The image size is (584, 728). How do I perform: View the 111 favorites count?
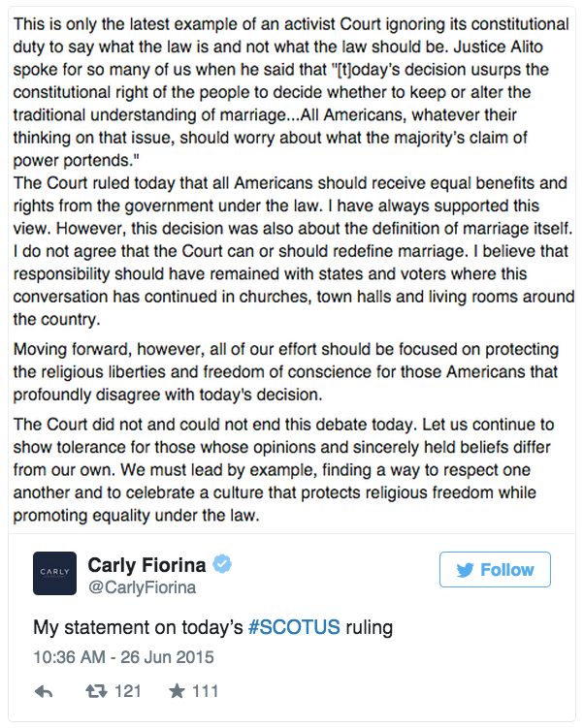pyautogui.click(x=206, y=691)
